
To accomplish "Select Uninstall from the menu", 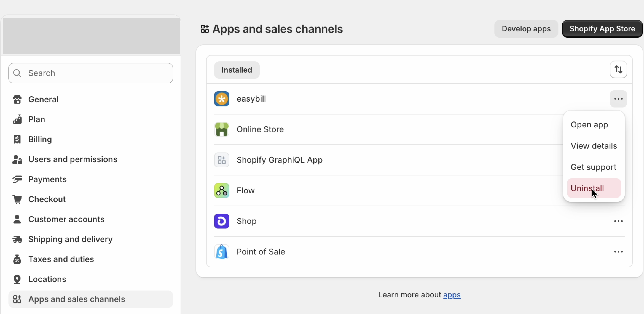I will [594, 188].
